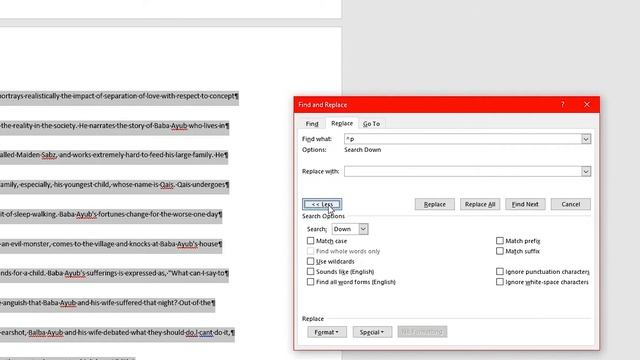Close the Find and Replace dialog
Screen dimensions: 640x360
(x=587, y=105)
